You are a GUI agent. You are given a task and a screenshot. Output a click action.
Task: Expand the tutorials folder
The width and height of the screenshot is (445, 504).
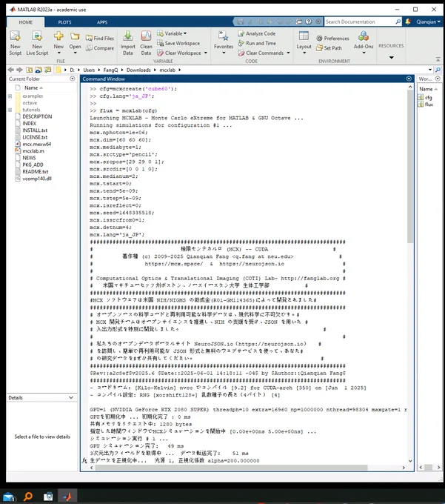pos(10,110)
